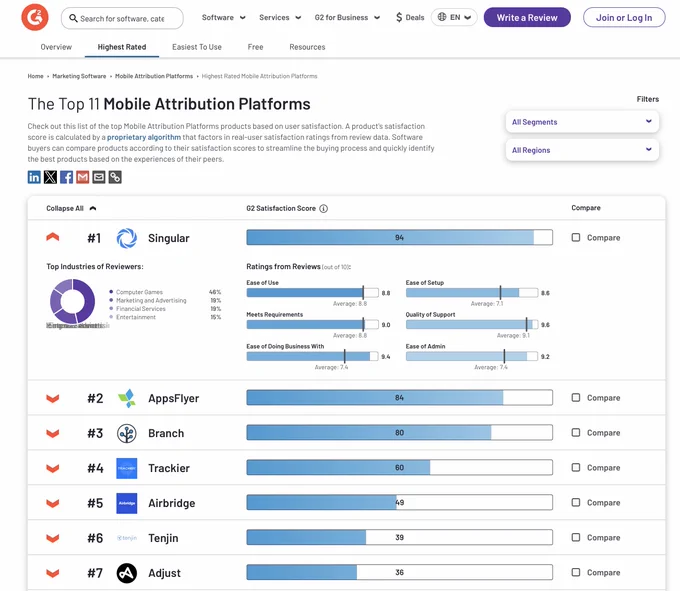The image size is (680, 591).
Task: Expand the Airbridge row
Action: click(52, 503)
